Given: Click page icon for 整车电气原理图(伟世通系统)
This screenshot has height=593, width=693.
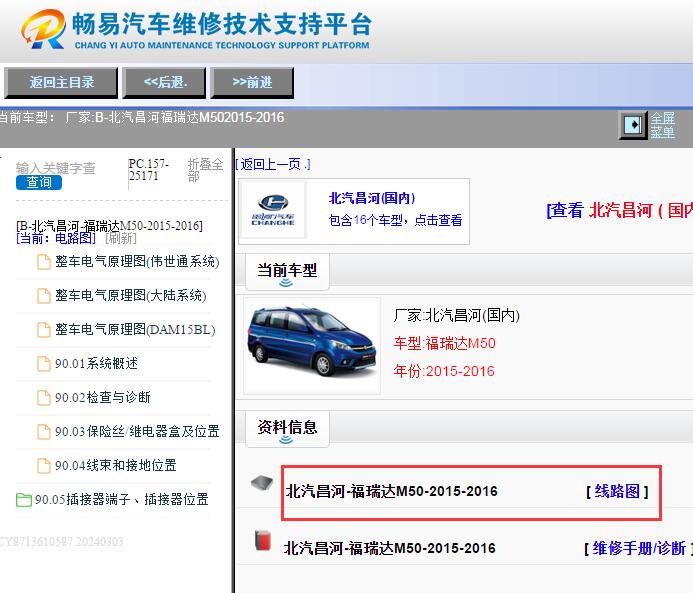Looking at the screenshot, I should click(44, 262).
